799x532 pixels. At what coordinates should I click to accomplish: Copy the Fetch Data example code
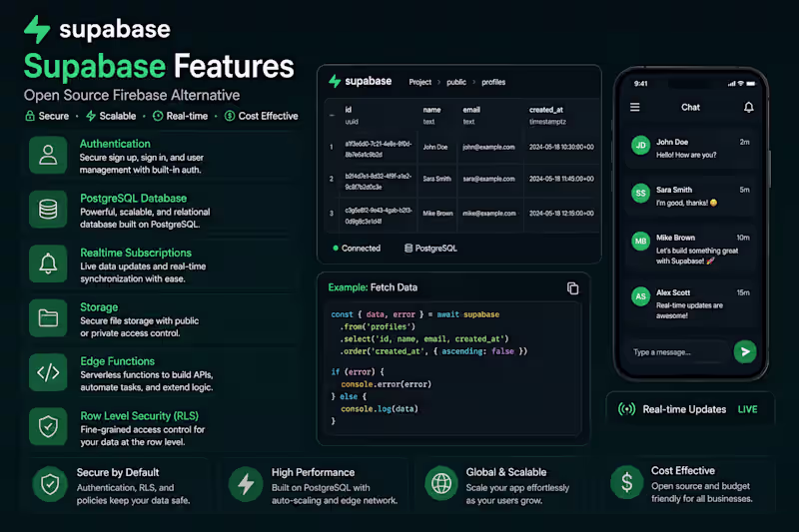[x=572, y=288]
